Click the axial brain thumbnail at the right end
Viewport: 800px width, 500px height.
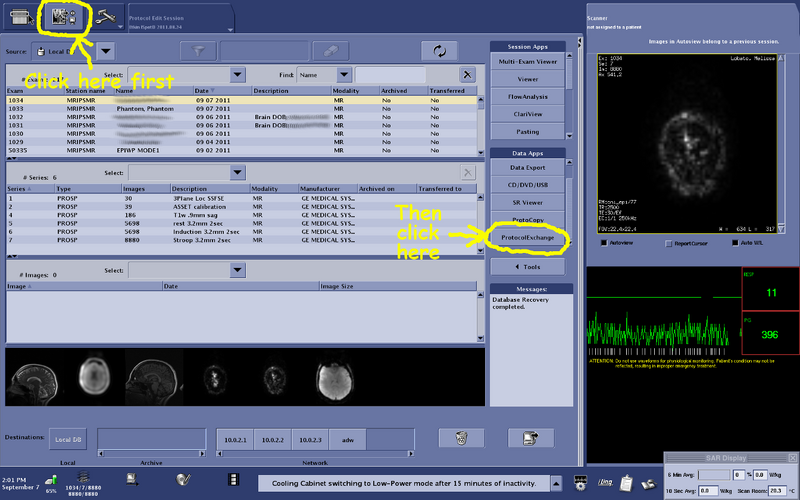334,378
